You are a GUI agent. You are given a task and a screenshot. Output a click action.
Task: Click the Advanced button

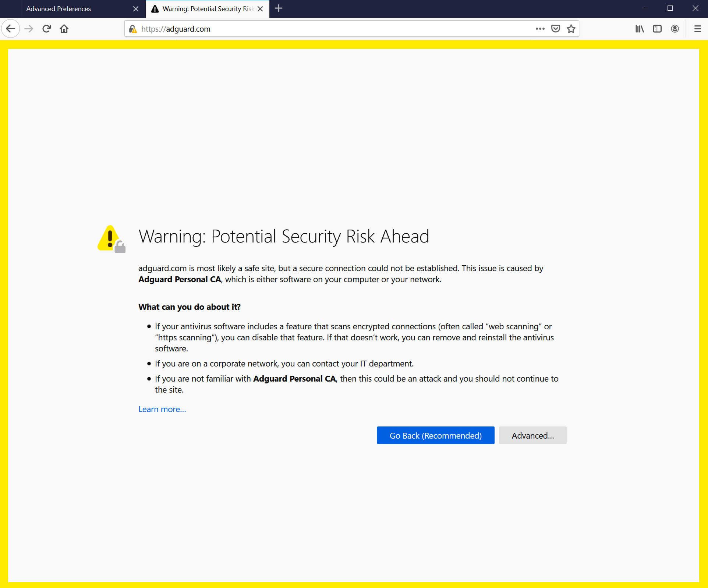tap(532, 435)
